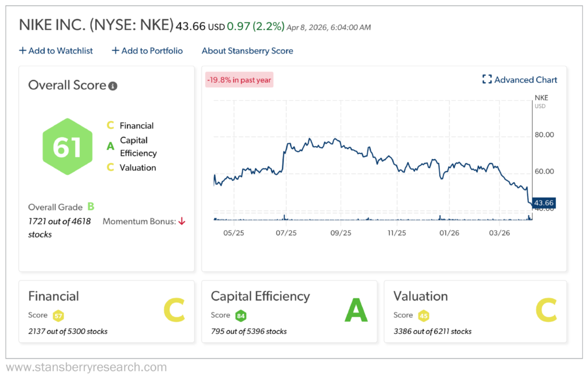The width and height of the screenshot is (588, 377).
Task: Add NKE to Portfolio
Action: 147,51
